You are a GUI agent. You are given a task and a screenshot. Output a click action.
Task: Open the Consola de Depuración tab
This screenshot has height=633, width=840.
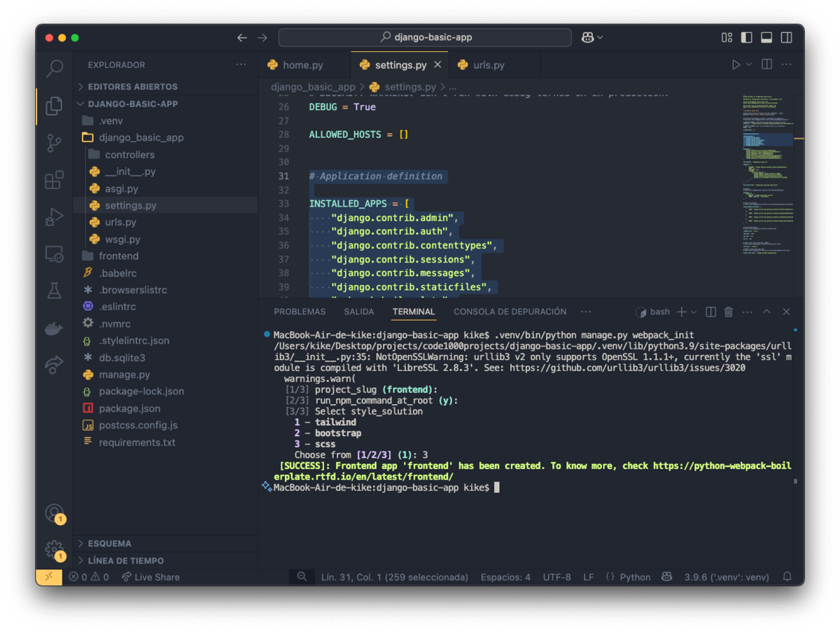pyautogui.click(x=510, y=312)
